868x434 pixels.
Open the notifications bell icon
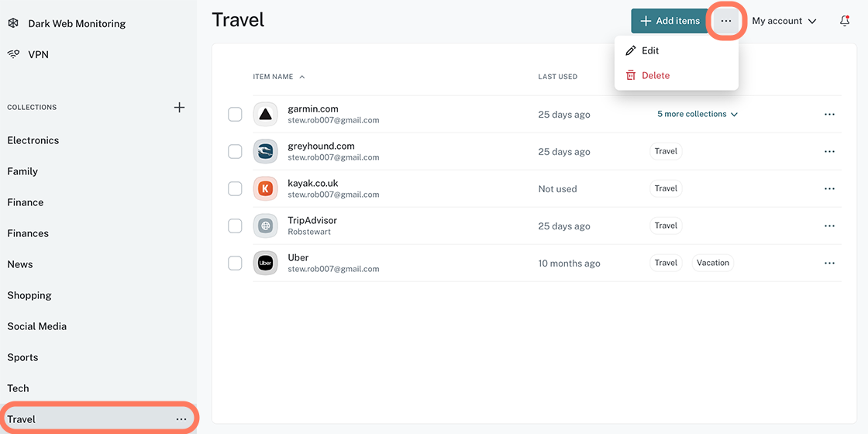[845, 21]
